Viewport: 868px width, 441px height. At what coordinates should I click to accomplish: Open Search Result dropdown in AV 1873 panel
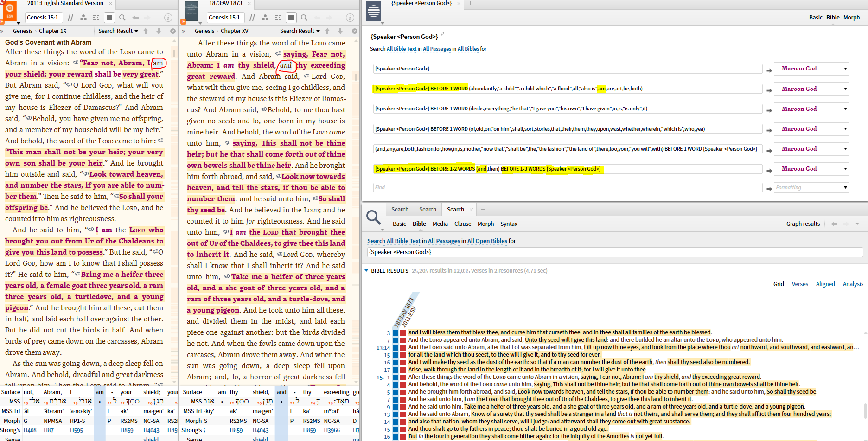[x=300, y=31]
